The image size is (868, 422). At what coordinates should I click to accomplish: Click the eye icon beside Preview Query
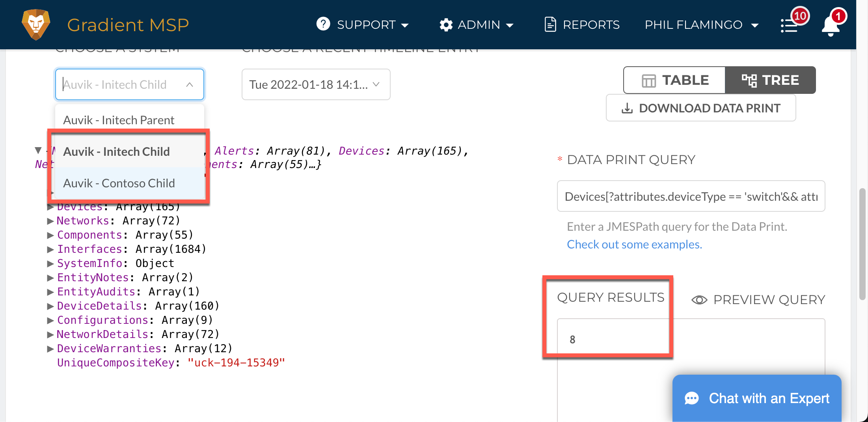[699, 300]
